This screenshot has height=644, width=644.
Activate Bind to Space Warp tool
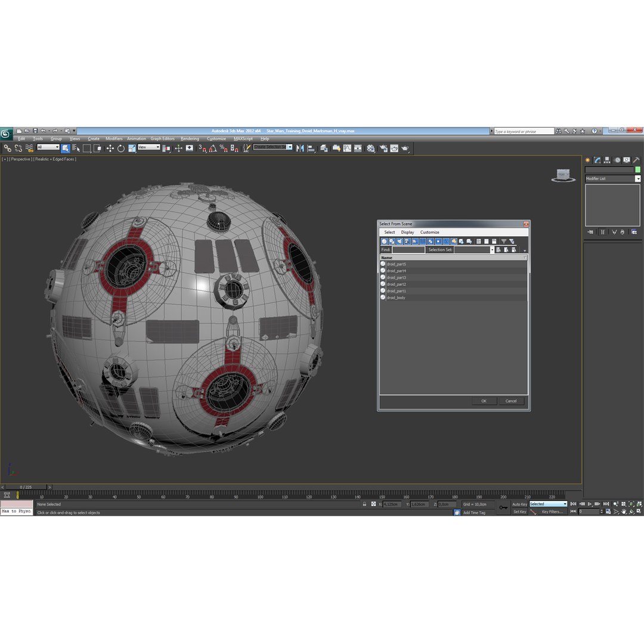point(29,148)
